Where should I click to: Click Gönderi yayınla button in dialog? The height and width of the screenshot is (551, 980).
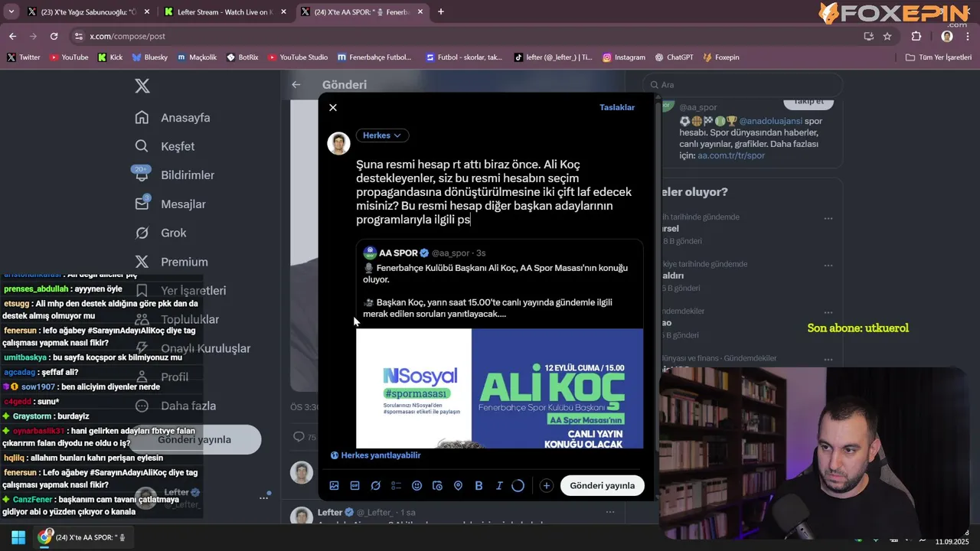602,485
